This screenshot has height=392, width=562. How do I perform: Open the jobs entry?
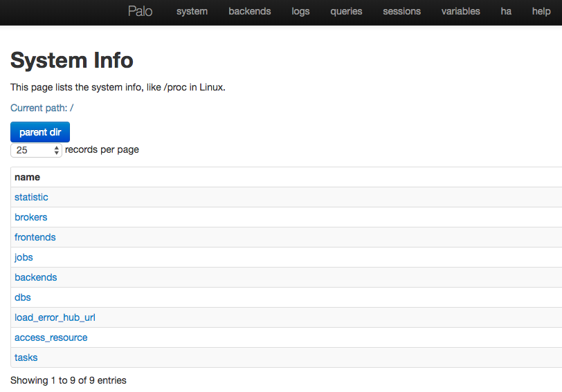[24, 257]
